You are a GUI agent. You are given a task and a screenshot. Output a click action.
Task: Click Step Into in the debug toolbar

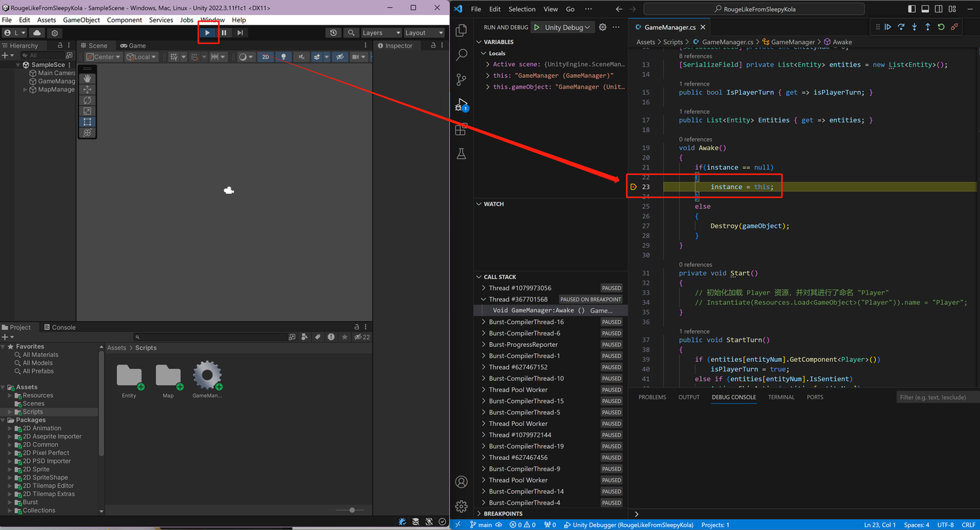[x=914, y=27]
